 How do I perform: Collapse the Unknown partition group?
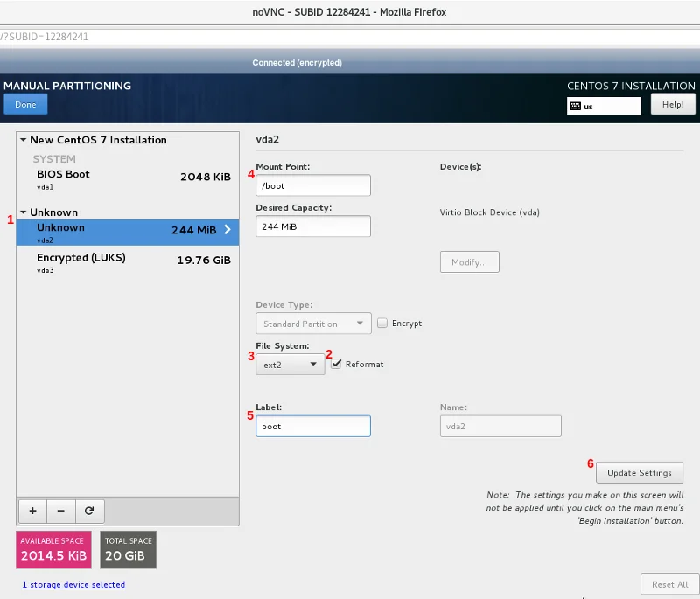(x=23, y=212)
